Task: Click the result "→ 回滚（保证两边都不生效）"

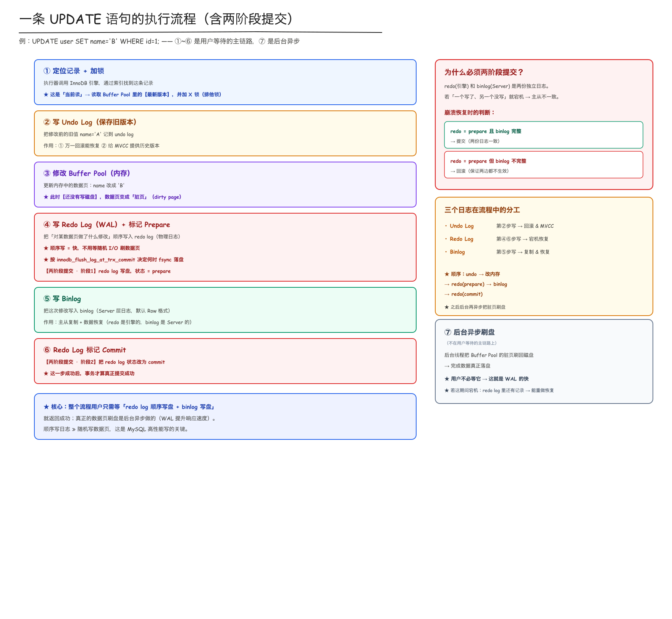Action: 480,171
